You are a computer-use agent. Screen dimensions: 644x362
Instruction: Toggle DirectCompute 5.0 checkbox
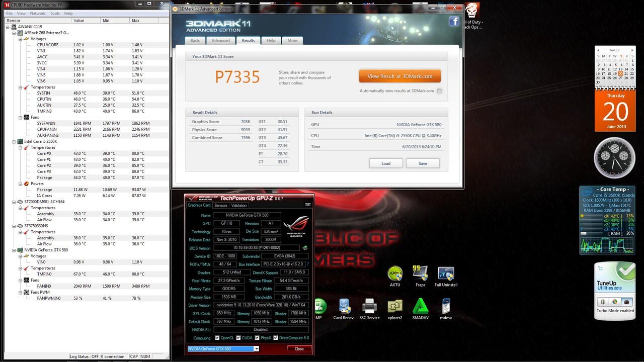[x=275, y=338]
